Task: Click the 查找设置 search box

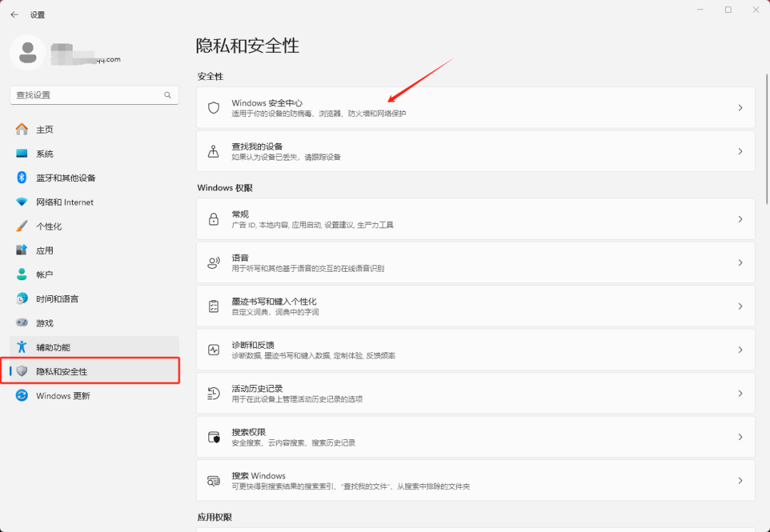Action: [x=94, y=94]
